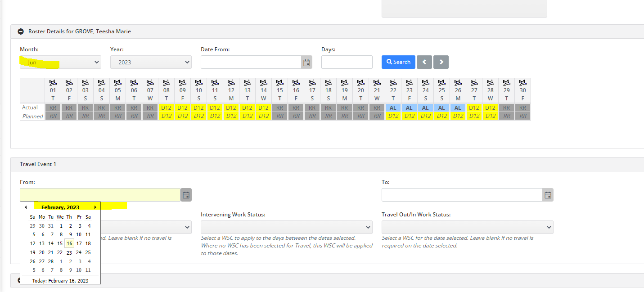Select February 10 in the datepicker

coord(79,234)
